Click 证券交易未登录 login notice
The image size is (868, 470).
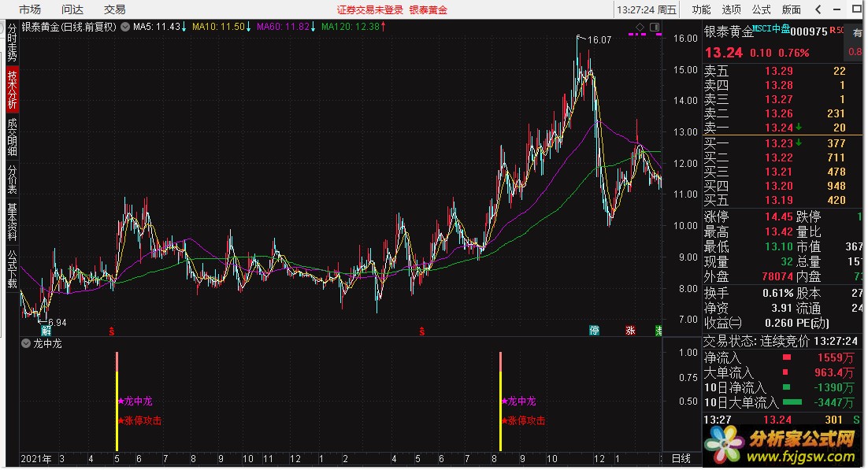tap(369, 10)
